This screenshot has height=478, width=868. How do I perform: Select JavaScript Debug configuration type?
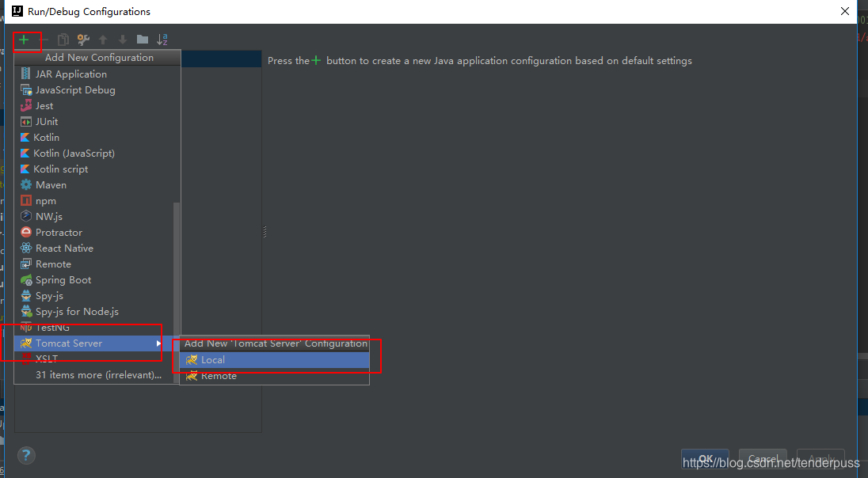tap(97, 89)
